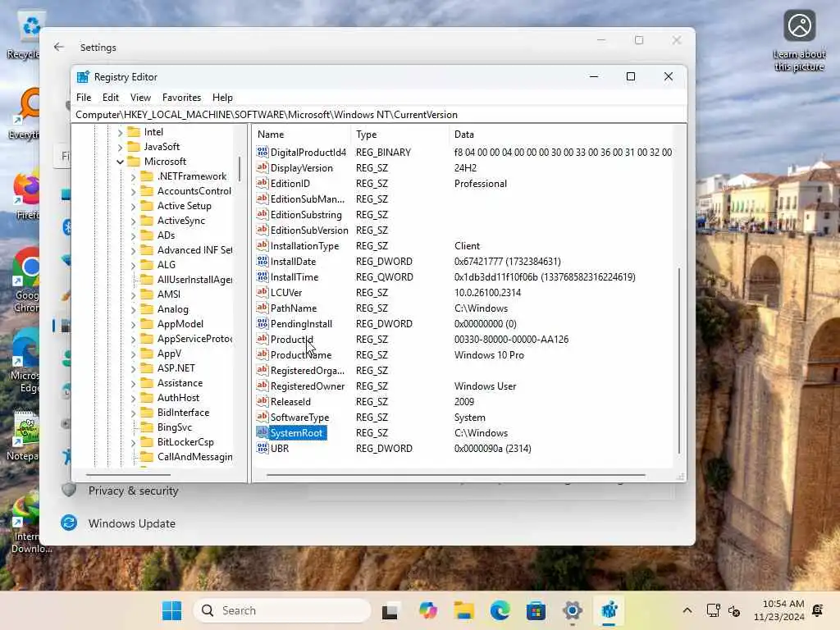Click the Intel folder icon in tree

(x=134, y=132)
